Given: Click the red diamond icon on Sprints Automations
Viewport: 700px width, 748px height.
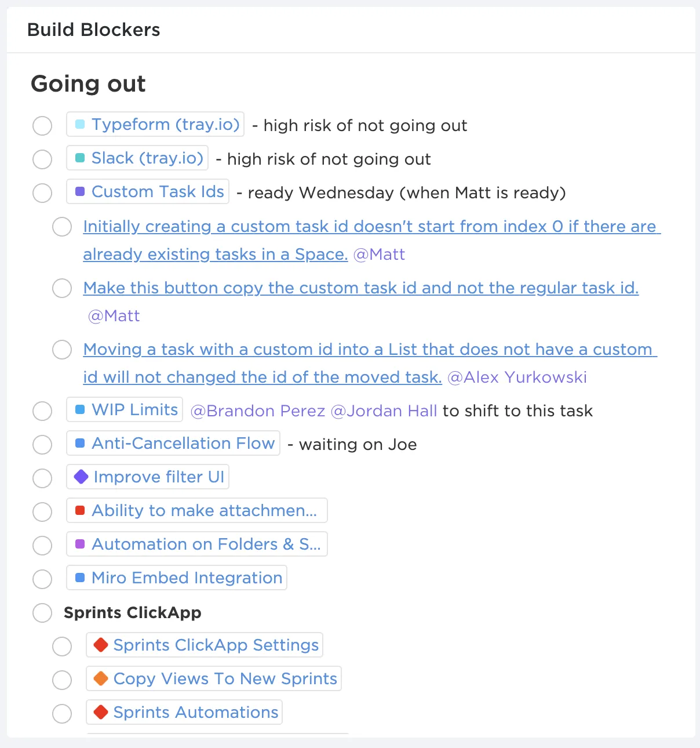Looking at the screenshot, I should coord(101,712).
